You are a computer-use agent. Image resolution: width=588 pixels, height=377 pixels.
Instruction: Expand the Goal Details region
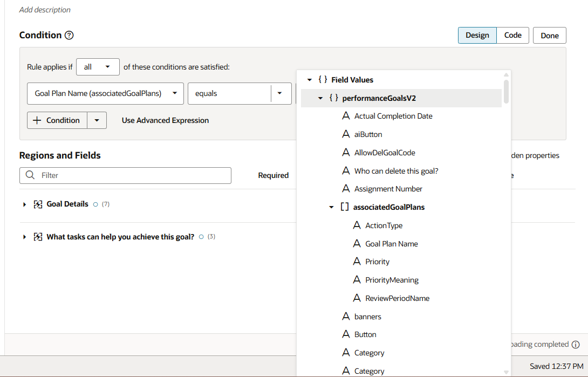pyautogui.click(x=24, y=204)
